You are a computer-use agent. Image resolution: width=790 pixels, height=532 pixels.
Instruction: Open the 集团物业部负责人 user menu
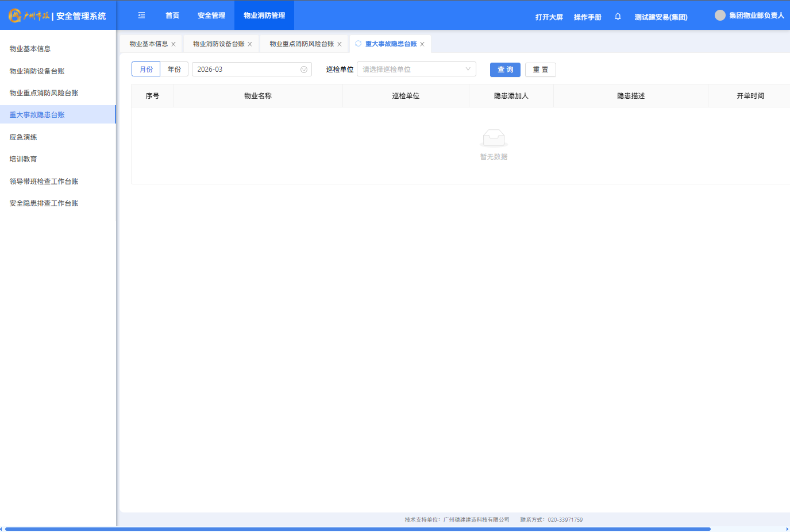756,16
